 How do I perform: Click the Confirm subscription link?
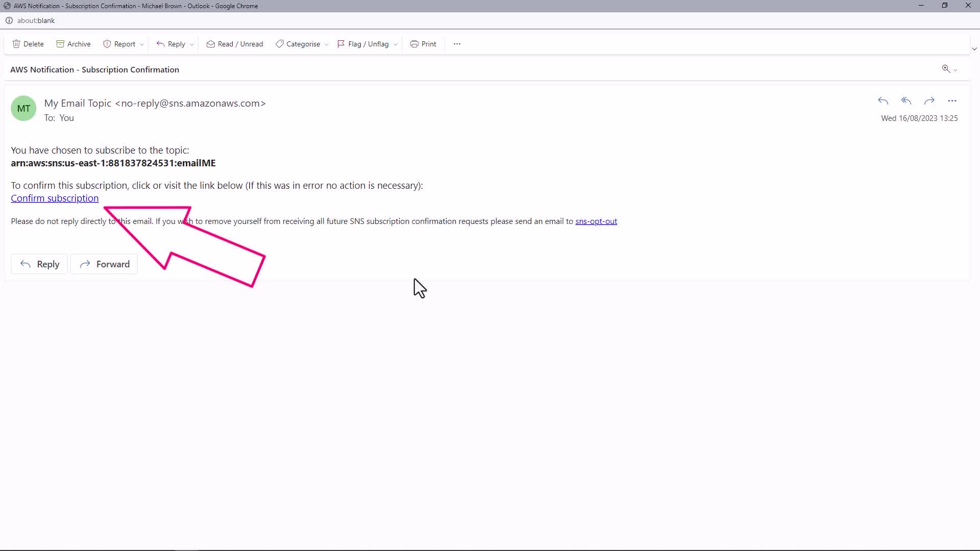tap(55, 198)
